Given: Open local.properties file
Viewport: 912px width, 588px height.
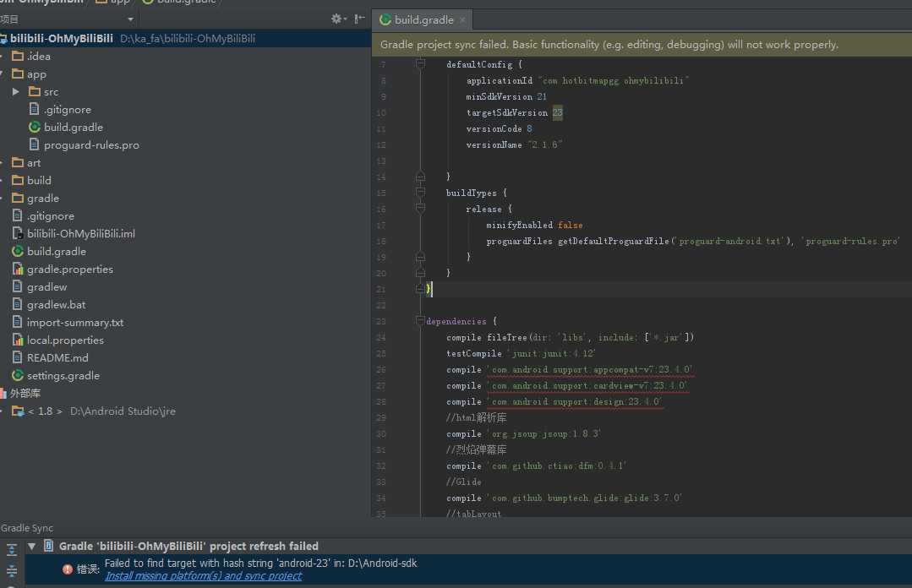Looking at the screenshot, I should [x=65, y=340].
